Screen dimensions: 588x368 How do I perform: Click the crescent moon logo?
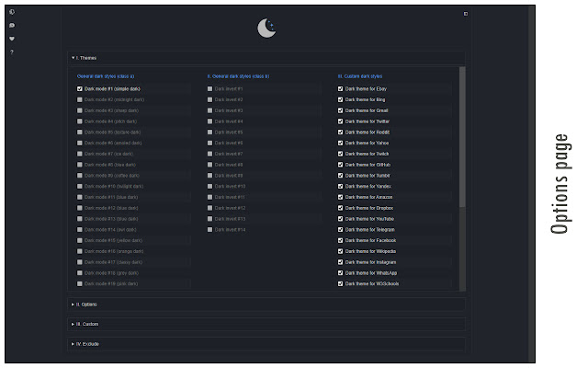tap(266, 29)
